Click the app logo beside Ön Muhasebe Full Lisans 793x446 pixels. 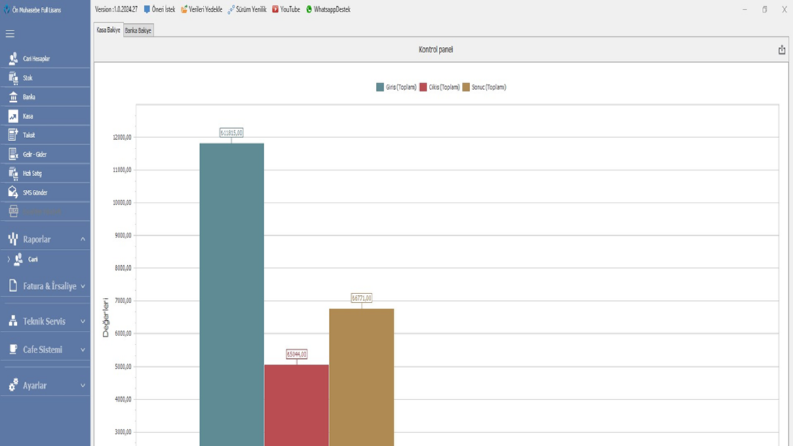(x=7, y=10)
